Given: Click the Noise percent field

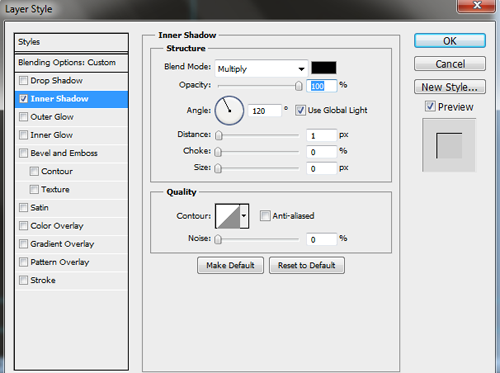Looking at the screenshot, I should click(322, 239).
